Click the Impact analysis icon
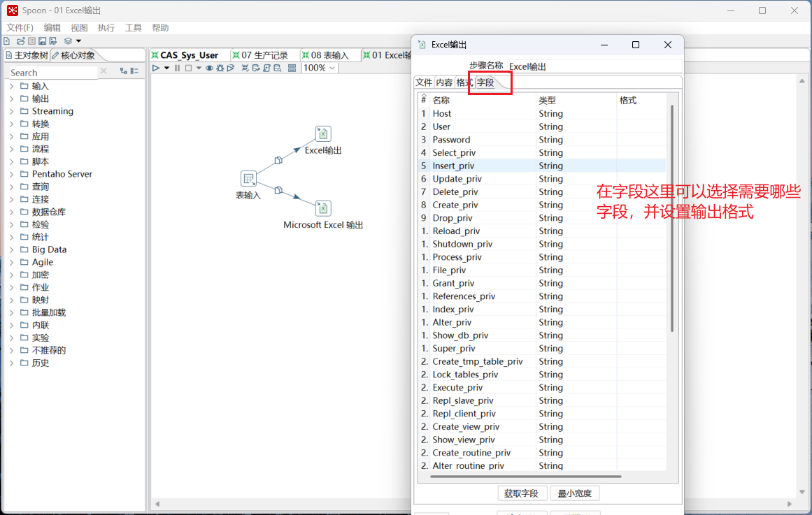 (x=256, y=68)
